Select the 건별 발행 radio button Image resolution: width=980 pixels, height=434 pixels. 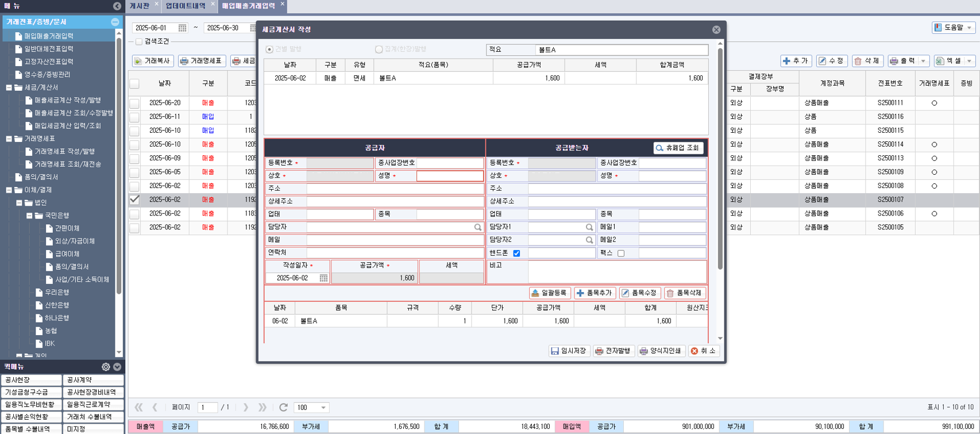point(269,49)
